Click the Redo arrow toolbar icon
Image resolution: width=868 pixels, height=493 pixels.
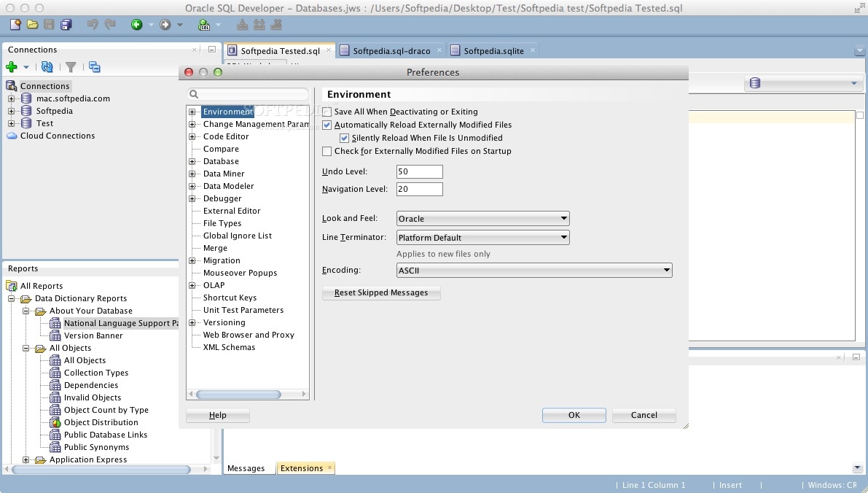(x=110, y=24)
